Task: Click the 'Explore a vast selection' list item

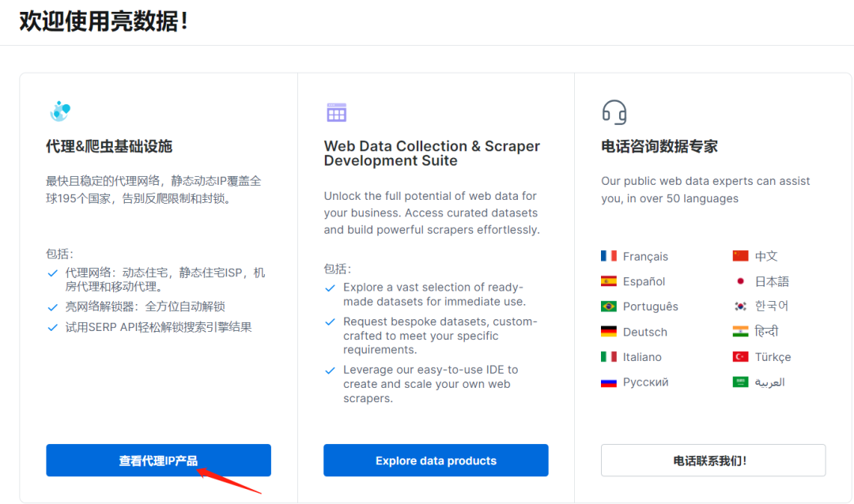Action: click(434, 295)
